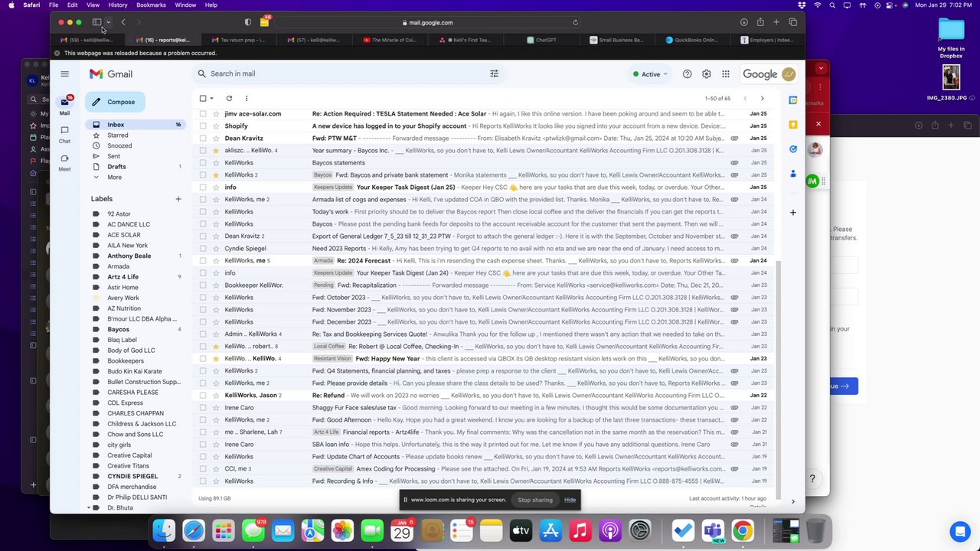Screen dimensions: 980x551
Task: Open Safari File menu
Action: [x=54, y=5]
